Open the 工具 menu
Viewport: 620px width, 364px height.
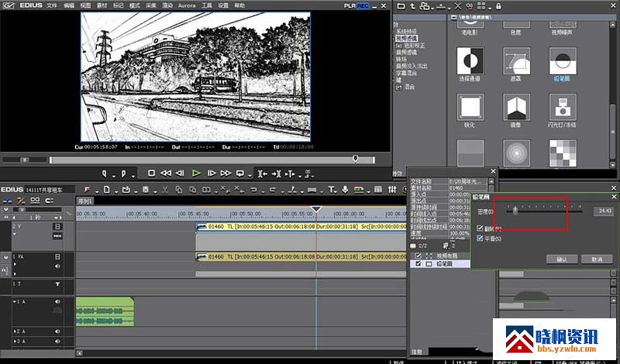click(x=206, y=5)
